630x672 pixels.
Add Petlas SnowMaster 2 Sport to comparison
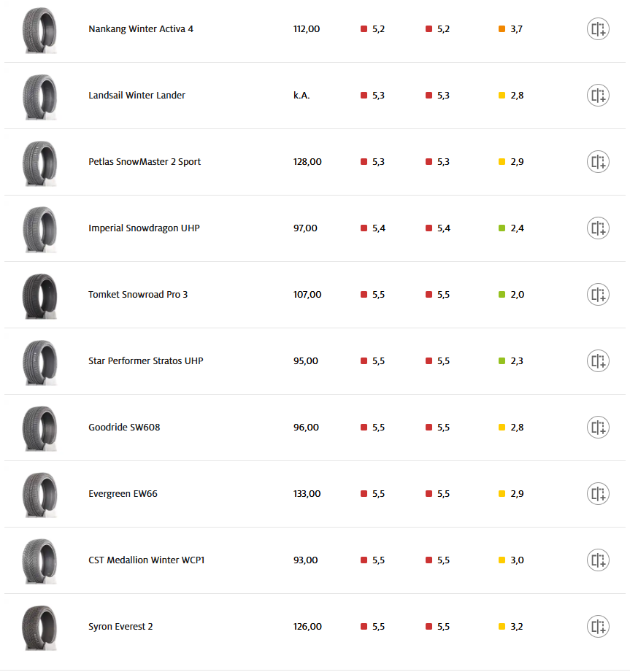[598, 162]
